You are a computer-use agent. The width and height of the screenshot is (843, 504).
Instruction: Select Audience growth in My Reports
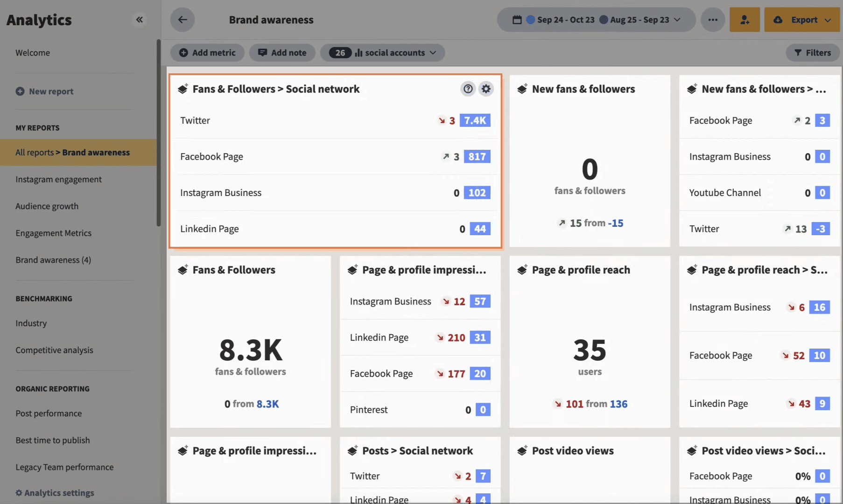point(47,206)
